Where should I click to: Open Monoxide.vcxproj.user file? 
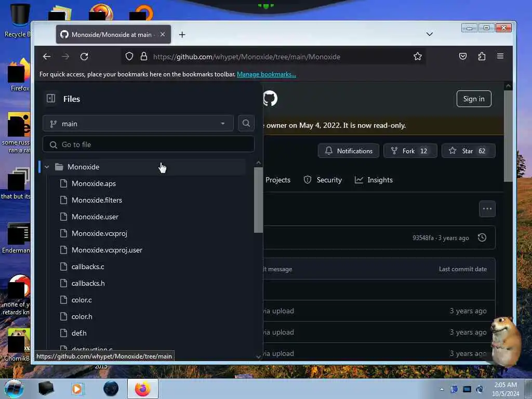pos(107,250)
